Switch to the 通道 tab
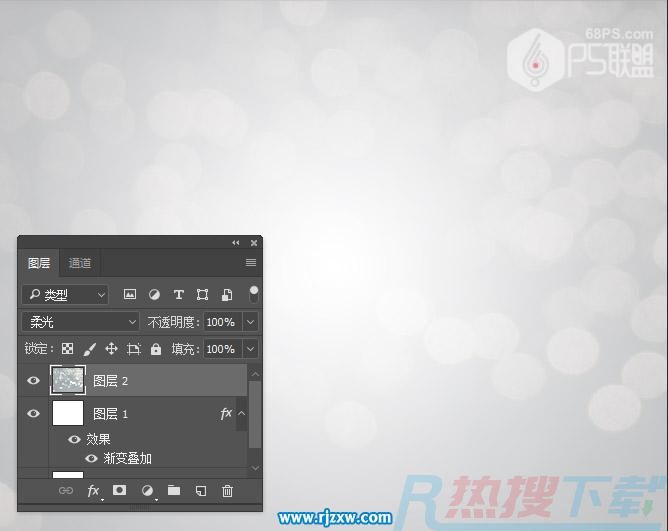 pos(80,263)
